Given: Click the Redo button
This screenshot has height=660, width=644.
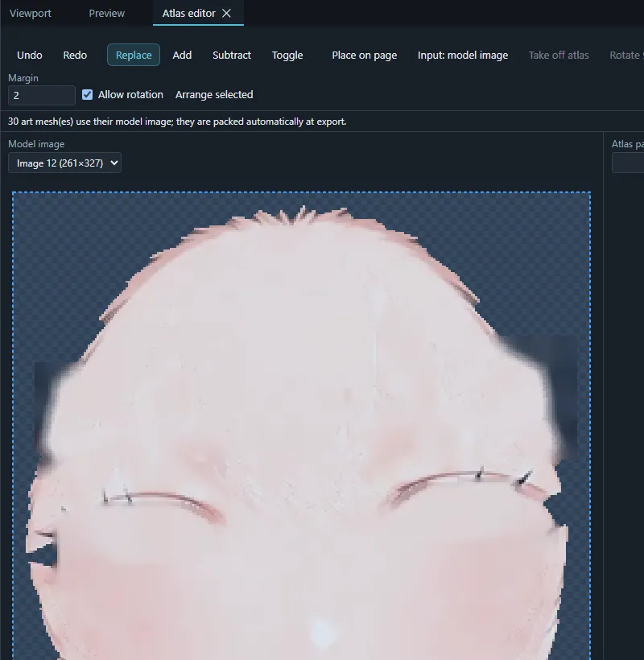Looking at the screenshot, I should pos(75,56).
